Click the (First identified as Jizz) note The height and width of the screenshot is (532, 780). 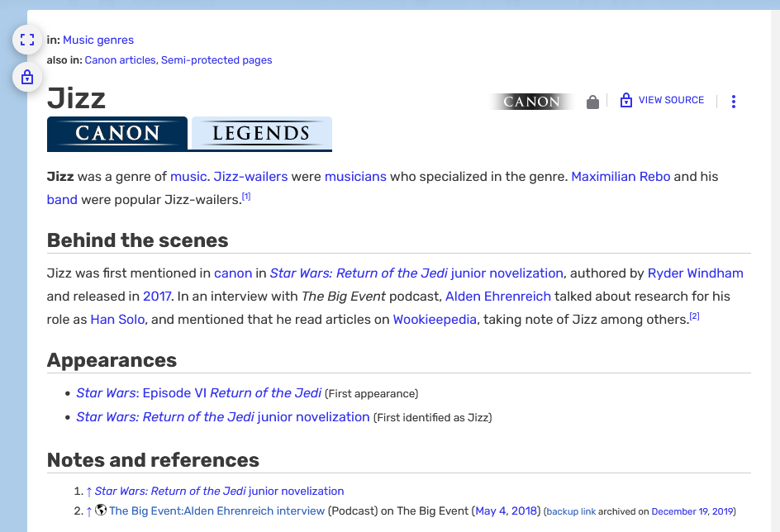(433, 418)
